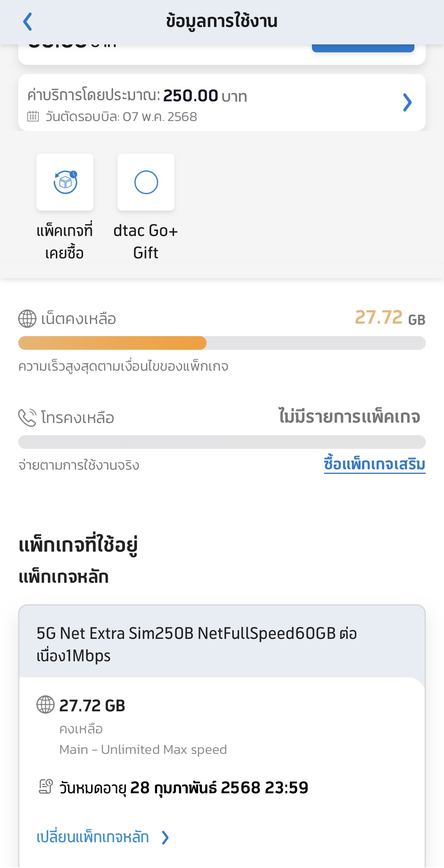
Task: Tap the back arrow in header
Action: [x=28, y=22]
